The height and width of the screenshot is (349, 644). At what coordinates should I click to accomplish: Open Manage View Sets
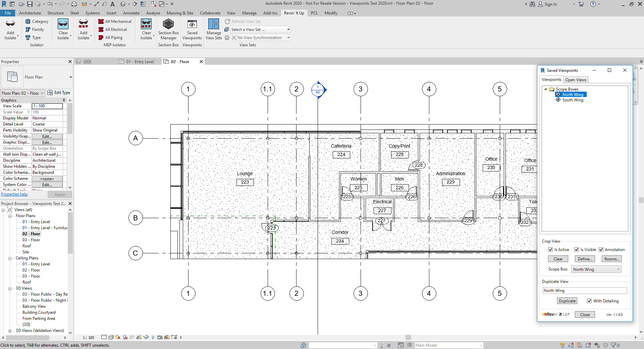(x=214, y=30)
